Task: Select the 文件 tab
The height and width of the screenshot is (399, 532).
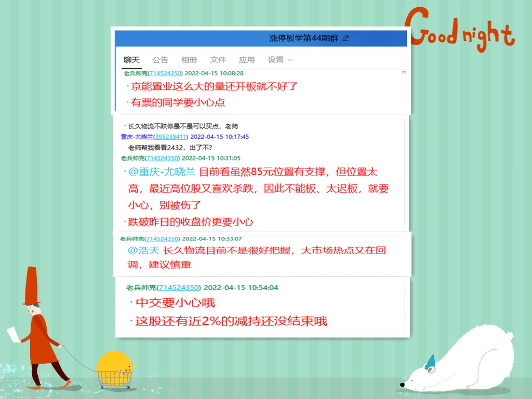Action: (218, 60)
